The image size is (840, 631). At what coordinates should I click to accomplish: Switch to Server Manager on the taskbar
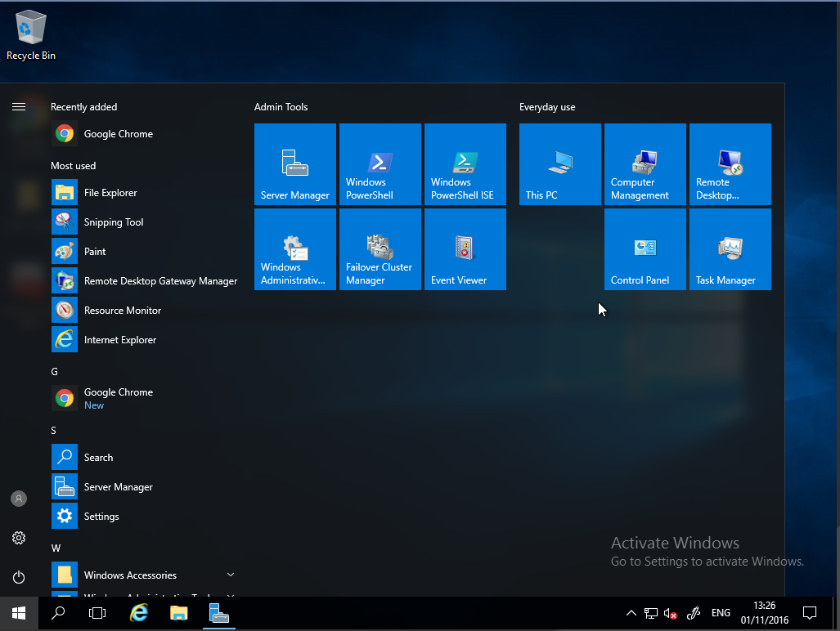[x=219, y=613]
